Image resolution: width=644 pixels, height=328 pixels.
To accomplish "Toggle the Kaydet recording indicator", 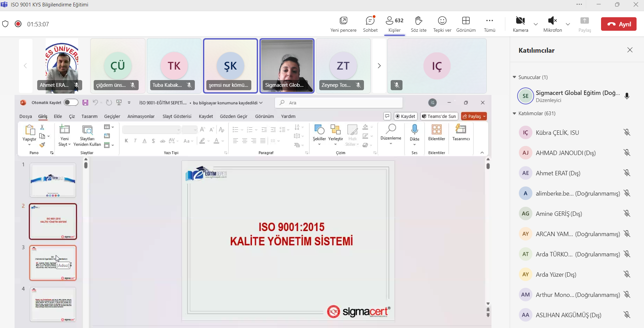I will coord(405,116).
